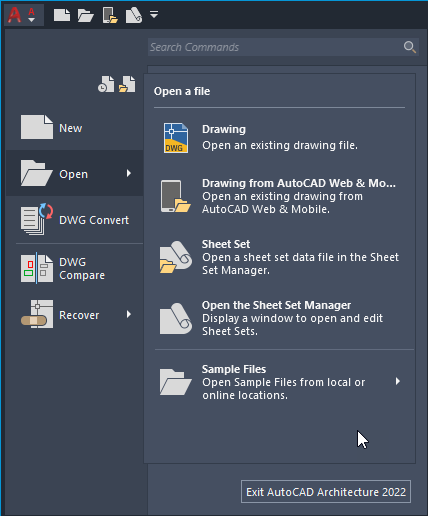Click Open from Web & Mobile toolbar icon
This screenshot has width=428, height=516.
pos(110,15)
